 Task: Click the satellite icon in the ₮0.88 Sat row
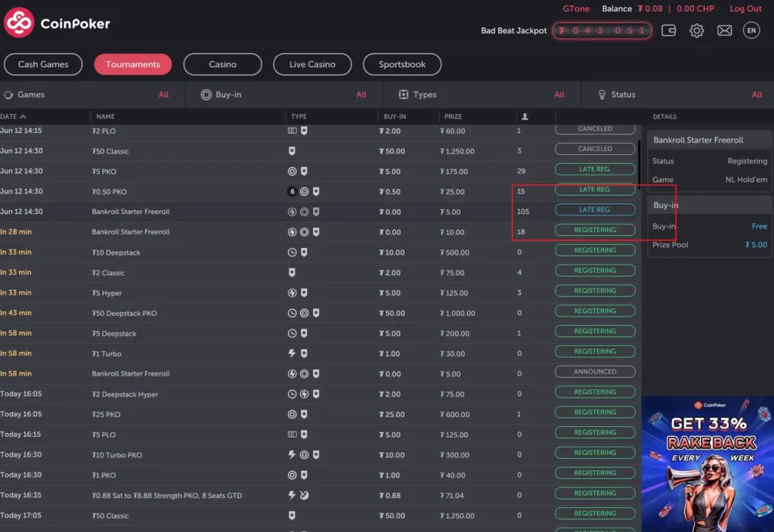(x=304, y=495)
